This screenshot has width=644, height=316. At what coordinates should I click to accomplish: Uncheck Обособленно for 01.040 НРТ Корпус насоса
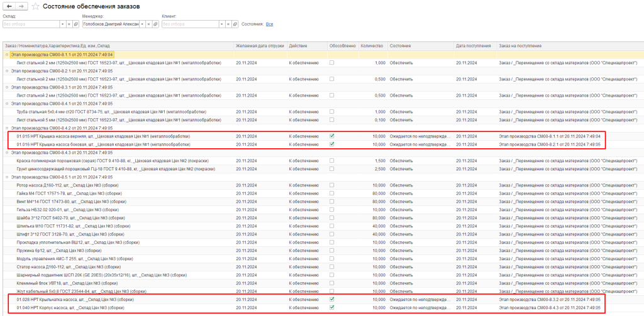point(332,307)
